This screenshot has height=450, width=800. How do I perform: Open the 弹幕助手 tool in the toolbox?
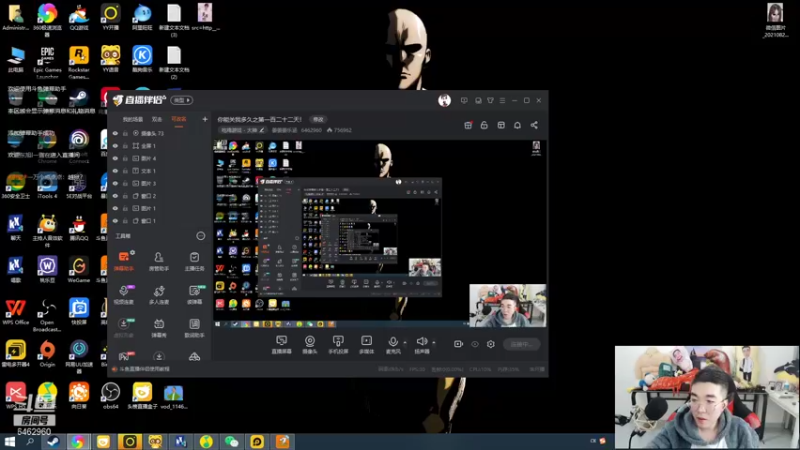[124, 260]
